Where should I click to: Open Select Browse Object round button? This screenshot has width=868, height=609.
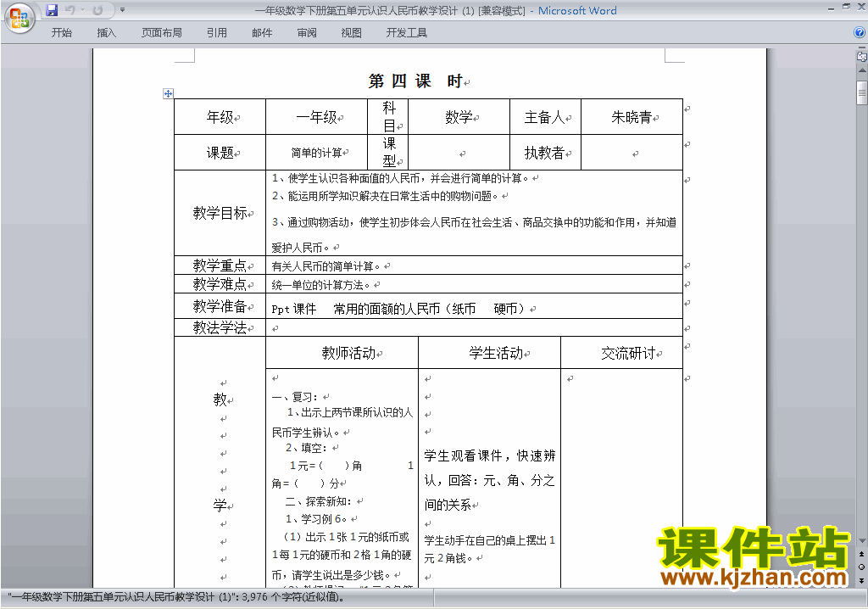click(x=862, y=567)
